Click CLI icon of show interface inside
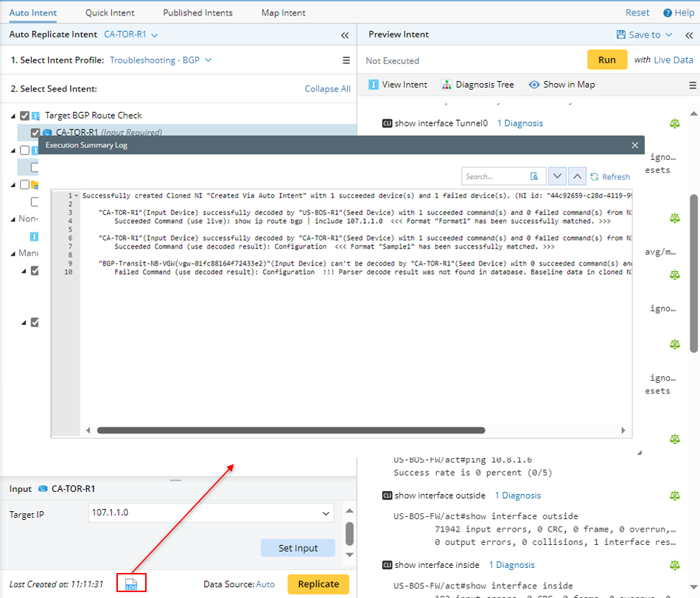700x598 pixels. tap(387, 565)
